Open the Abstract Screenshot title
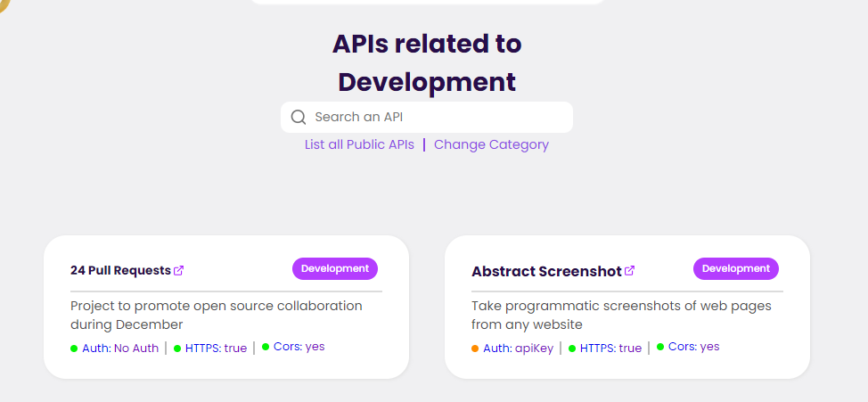The height and width of the screenshot is (402, 868). (x=547, y=271)
